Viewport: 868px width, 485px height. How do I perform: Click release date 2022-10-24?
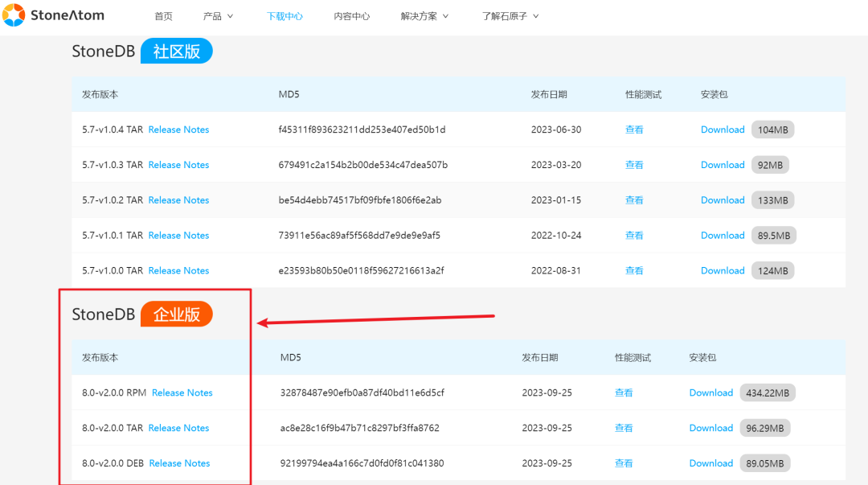[556, 236]
